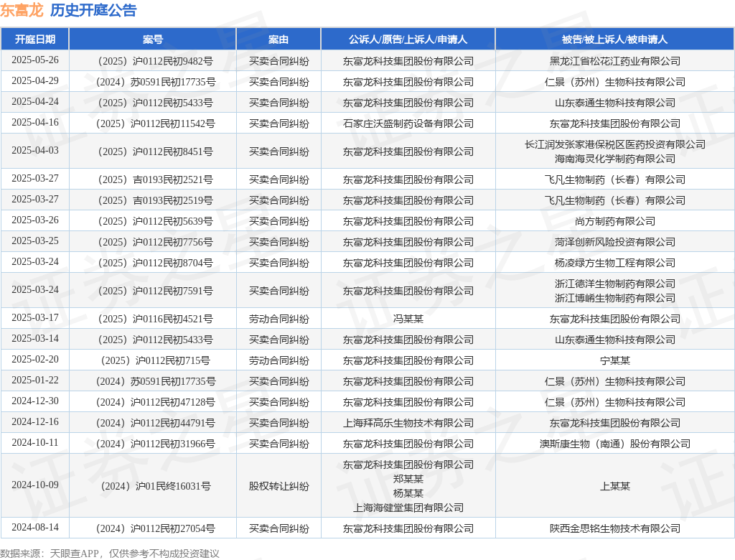Click the 东富龙 title text
Image resolution: width=735 pixels, height=560 pixels.
(22, 10)
